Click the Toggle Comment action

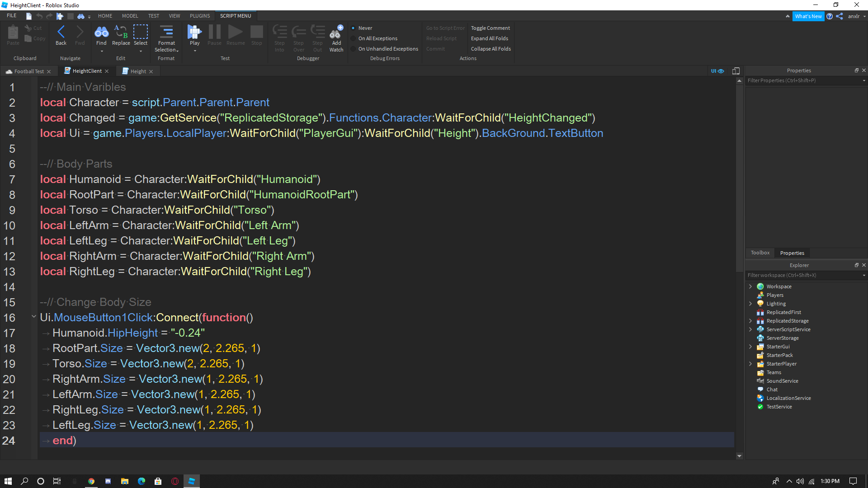click(x=490, y=28)
